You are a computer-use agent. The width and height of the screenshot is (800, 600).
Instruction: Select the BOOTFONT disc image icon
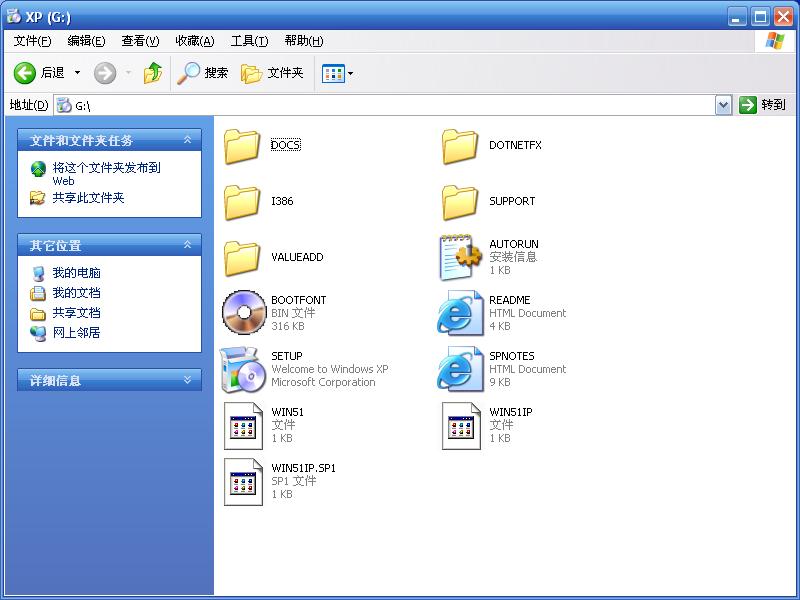tap(244, 312)
